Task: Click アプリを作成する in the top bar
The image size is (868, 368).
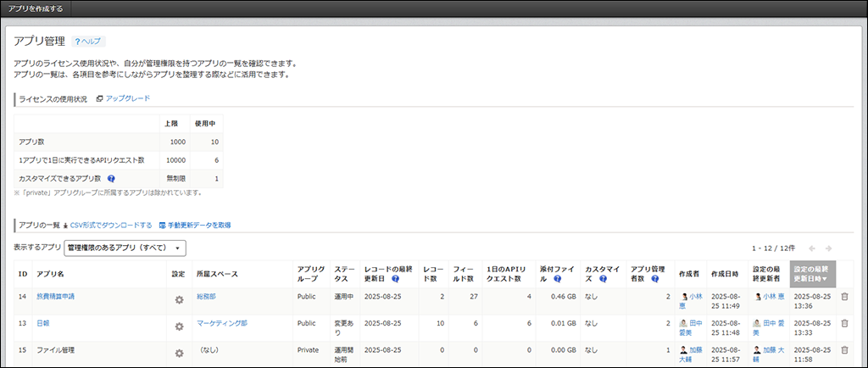Action: [x=36, y=8]
